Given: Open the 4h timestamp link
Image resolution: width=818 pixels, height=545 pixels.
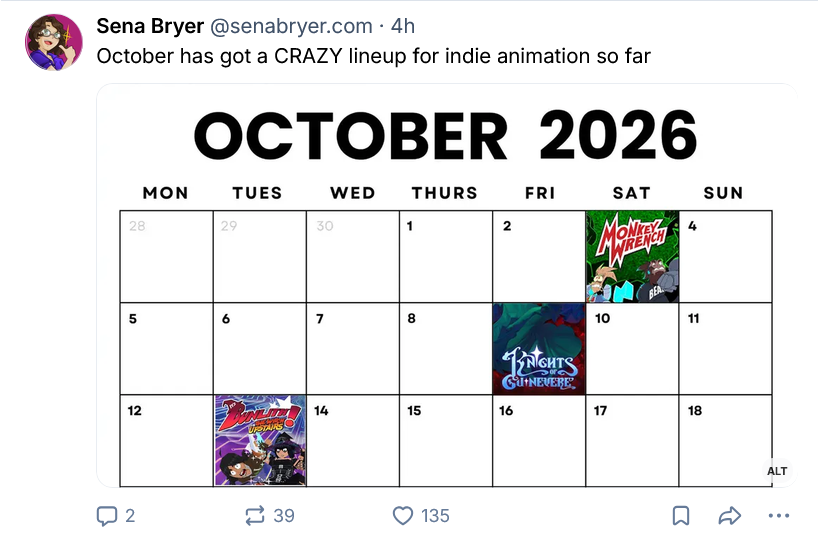Looking at the screenshot, I should (403, 26).
